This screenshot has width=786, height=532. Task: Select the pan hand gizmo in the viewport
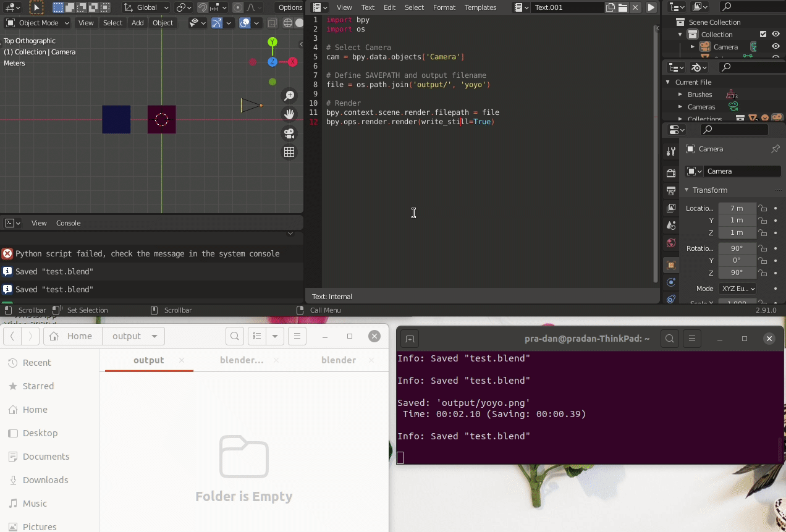(289, 114)
